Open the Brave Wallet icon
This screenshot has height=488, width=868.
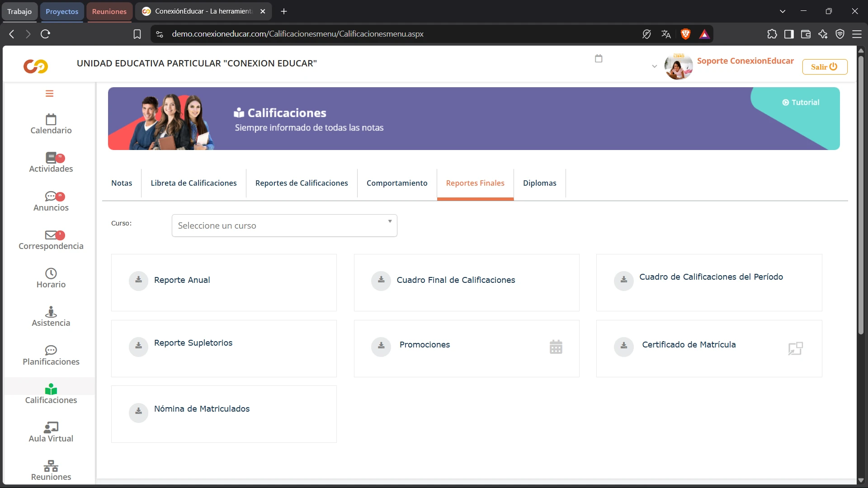coord(806,34)
